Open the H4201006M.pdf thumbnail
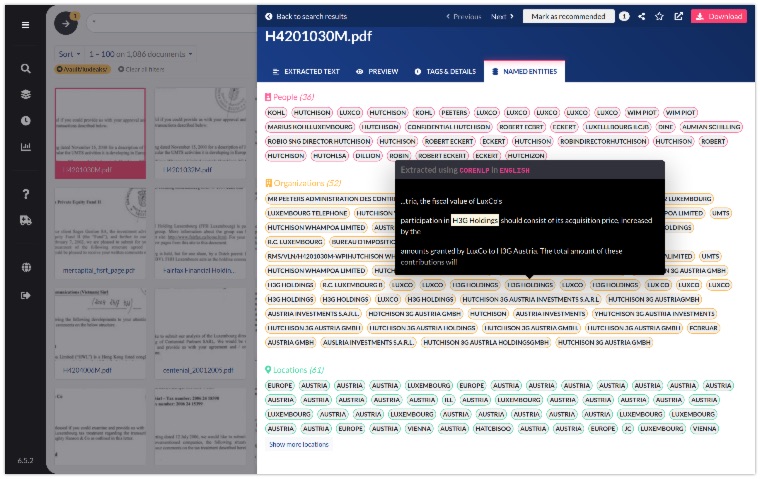This screenshot has width=760, height=479. tap(100, 334)
